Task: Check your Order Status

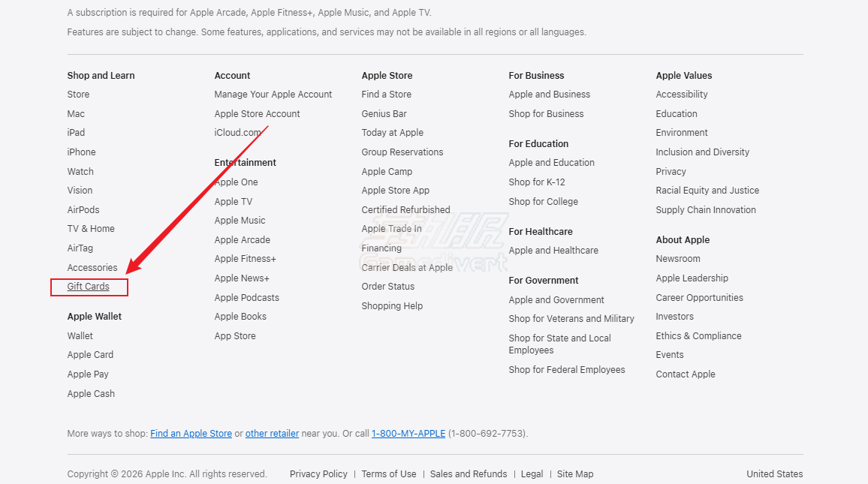Action: (x=388, y=286)
